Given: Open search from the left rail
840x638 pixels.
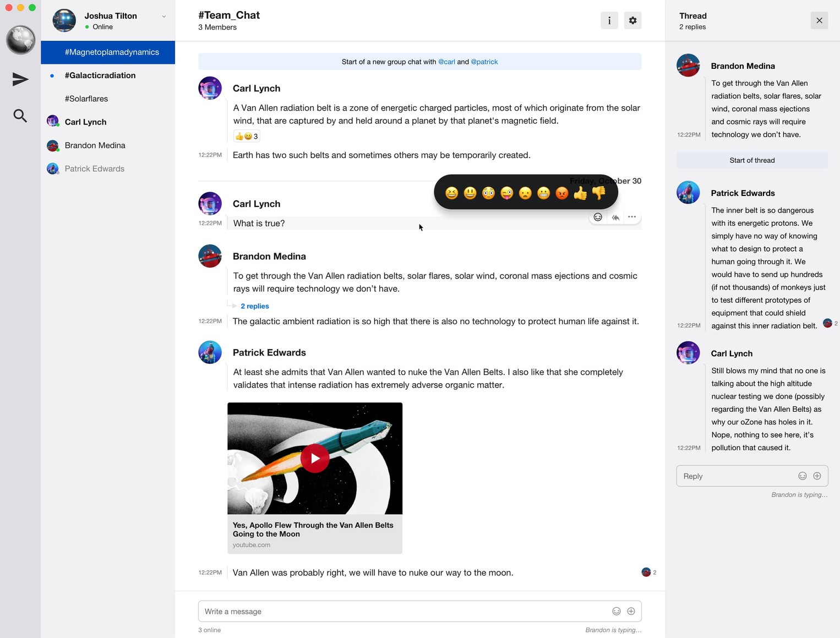Looking at the screenshot, I should 20,116.
